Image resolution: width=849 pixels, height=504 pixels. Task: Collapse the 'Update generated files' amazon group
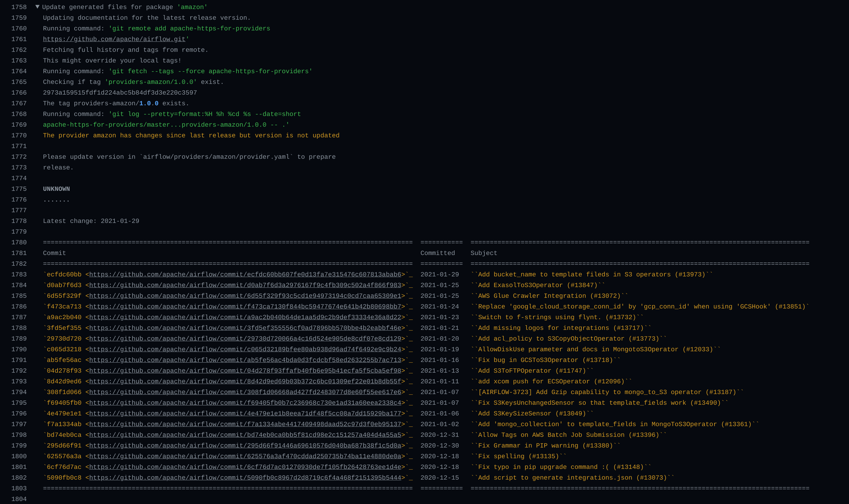[x=37, y=7]
